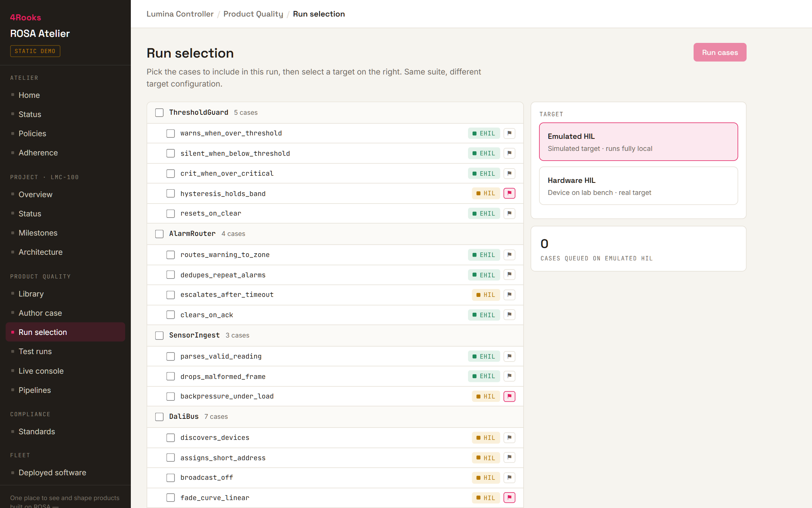Unflag the fade_curve_linear case
Viewport: 812px width, 508px height.
click(x=509, y=498)
